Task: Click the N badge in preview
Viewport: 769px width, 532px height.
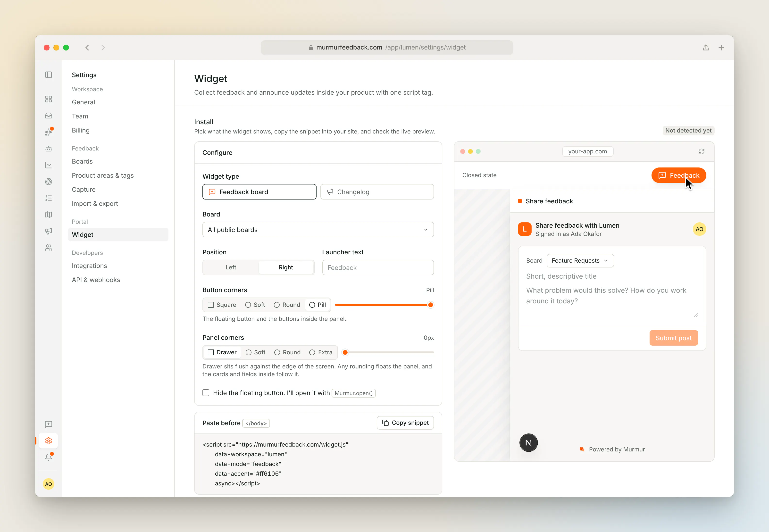Action: [528, 443]
